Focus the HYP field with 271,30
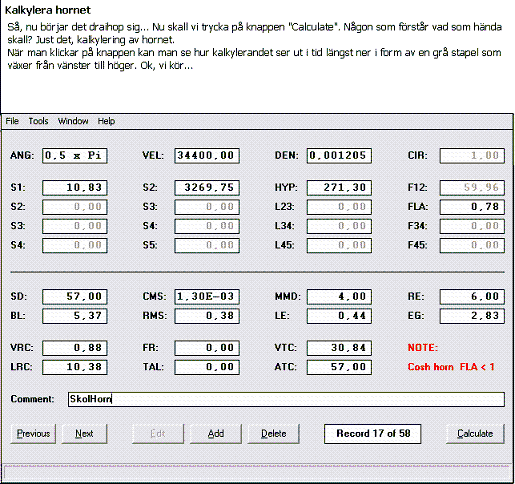Viewport: 515px width, 484px height. pyautogui.click(x=339, y=188)
